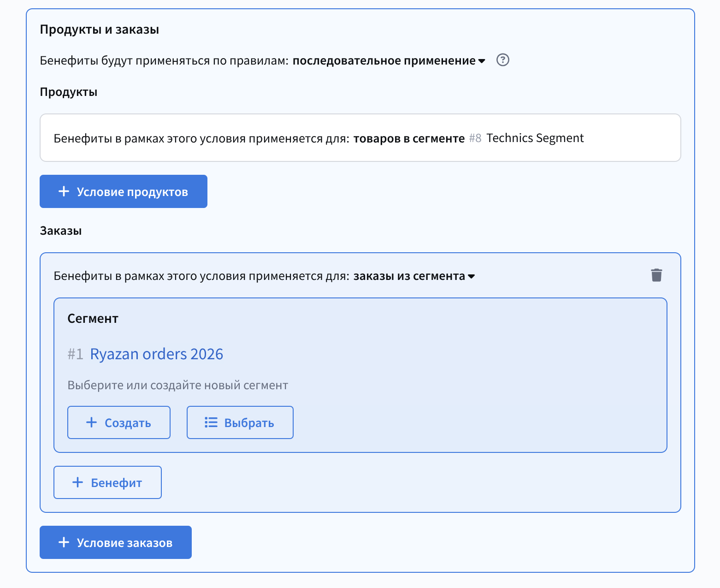
Task: Click the list icon beside Выбрать
Action: pos(211,422)
